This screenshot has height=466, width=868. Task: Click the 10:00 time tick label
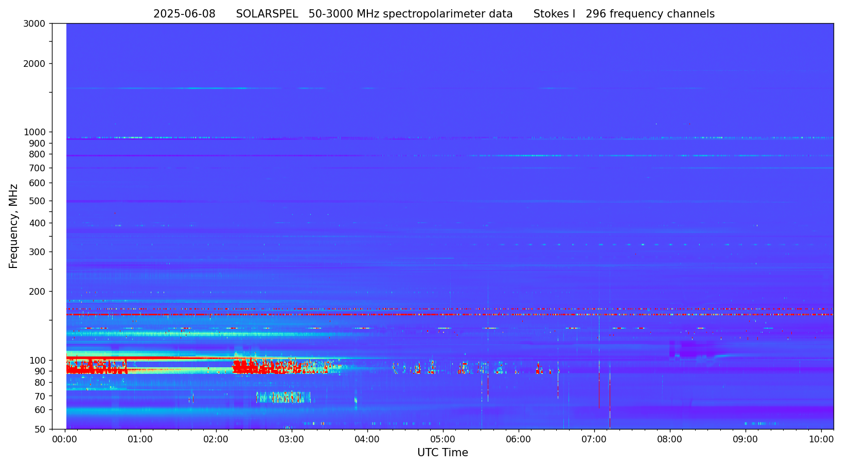pos(821,440)
